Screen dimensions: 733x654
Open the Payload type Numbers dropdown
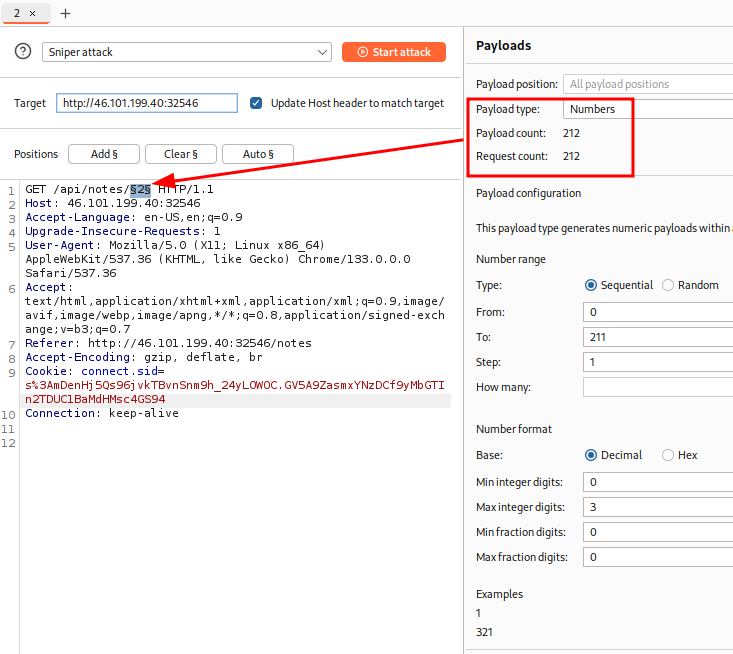tap(648, 109)
